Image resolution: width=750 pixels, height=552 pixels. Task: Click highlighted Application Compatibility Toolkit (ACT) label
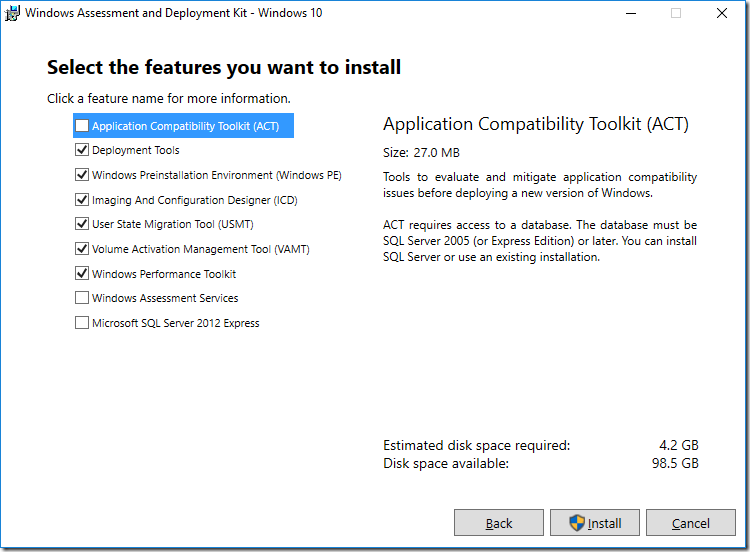click(186, 126)
